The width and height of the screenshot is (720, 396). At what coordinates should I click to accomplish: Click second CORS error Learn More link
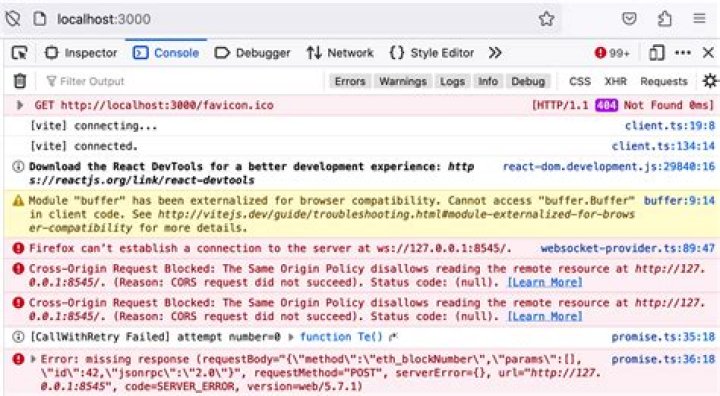pyautogui.click(x=545, y=316)
